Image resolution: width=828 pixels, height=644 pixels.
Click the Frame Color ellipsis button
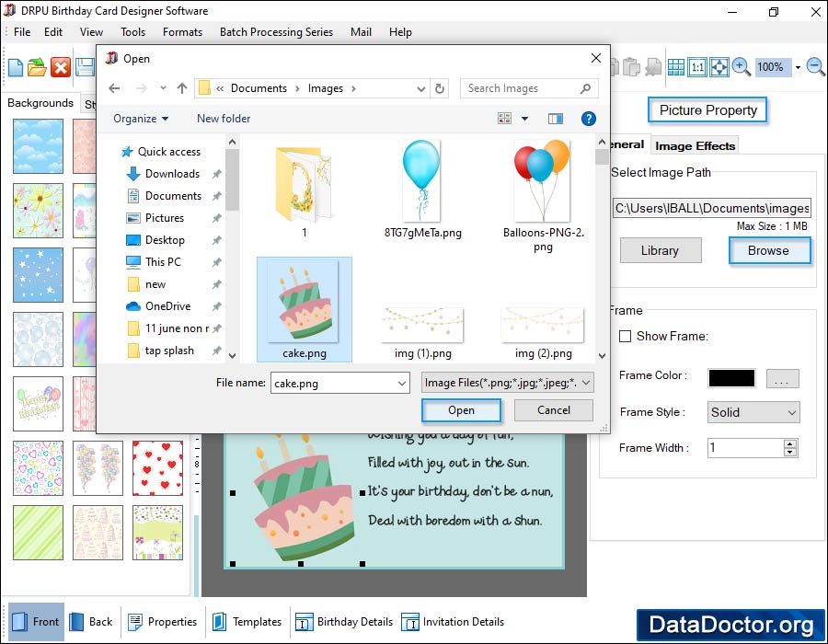[x=782, y=378]
